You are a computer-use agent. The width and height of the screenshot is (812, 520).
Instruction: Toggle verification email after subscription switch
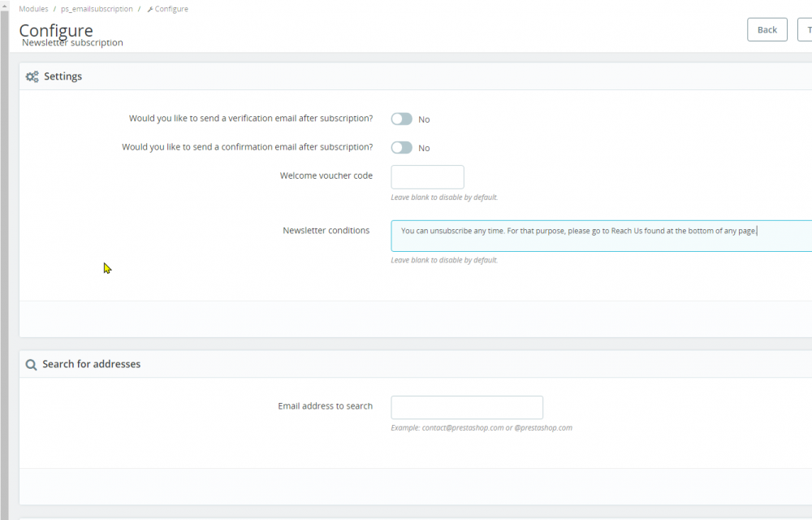tap(401, 119)
